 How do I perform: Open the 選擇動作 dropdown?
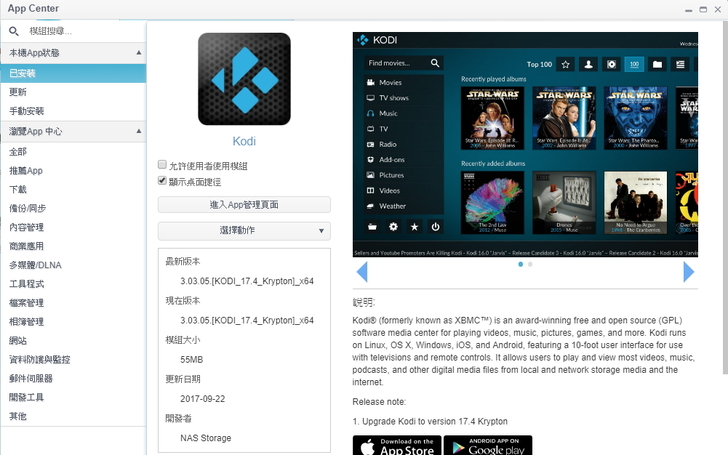[244, 231]
